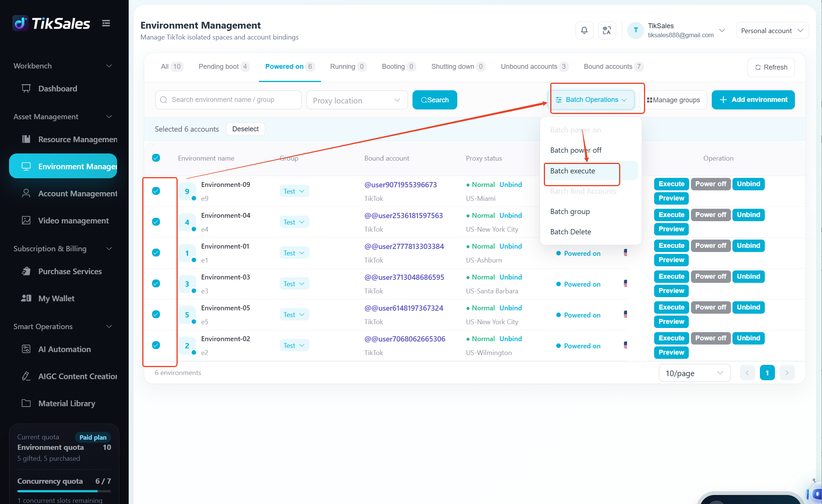
Task: Click the language translation icon
Action: point(607,30)
